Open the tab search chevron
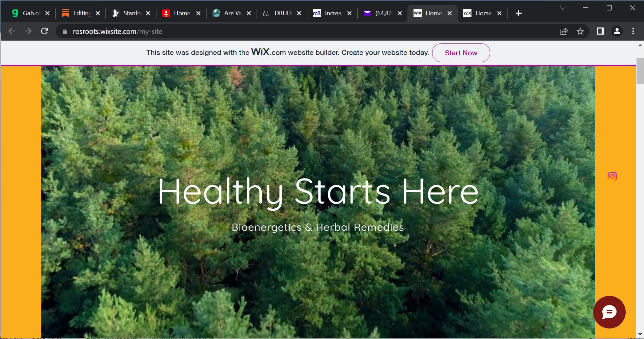This screenshot has height=339, width=644. pos(563,8)
